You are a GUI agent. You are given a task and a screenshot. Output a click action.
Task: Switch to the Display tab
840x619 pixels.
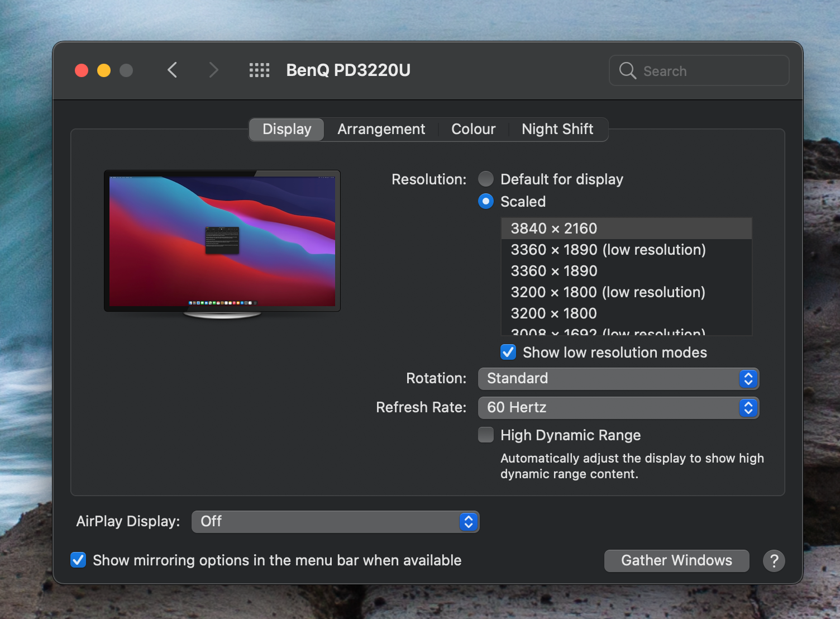(287, 129)
